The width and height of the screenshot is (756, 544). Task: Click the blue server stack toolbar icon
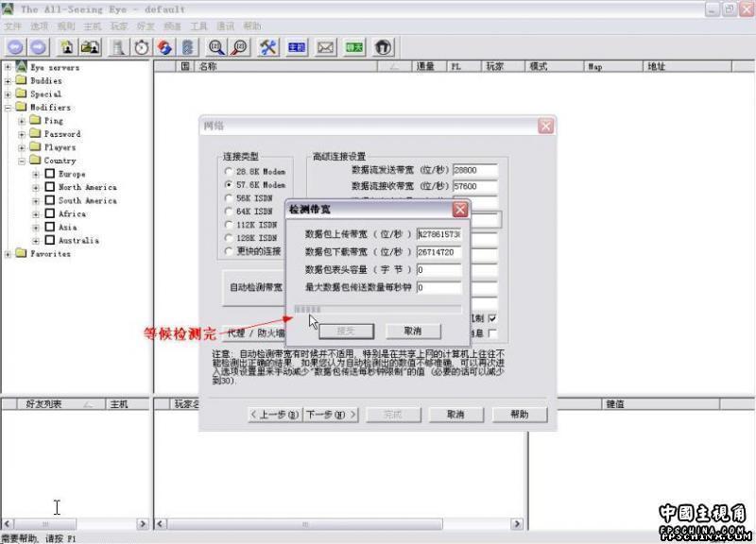click(x=188, y=47)
